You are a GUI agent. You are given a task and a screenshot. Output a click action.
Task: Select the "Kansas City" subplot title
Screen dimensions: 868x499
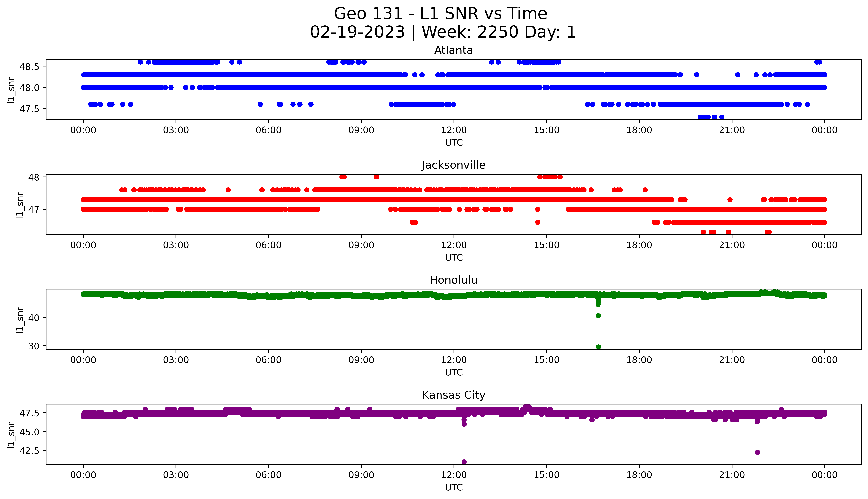453,395
